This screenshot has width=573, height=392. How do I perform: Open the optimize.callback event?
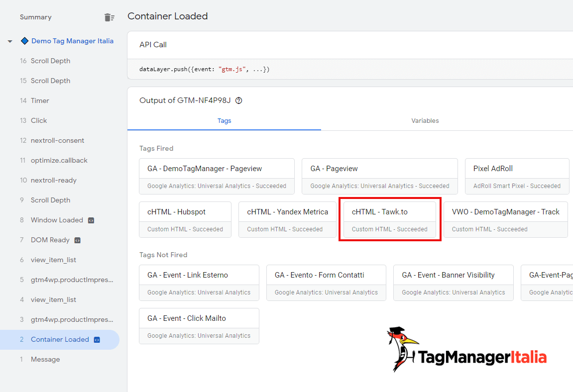coord(60,160)
